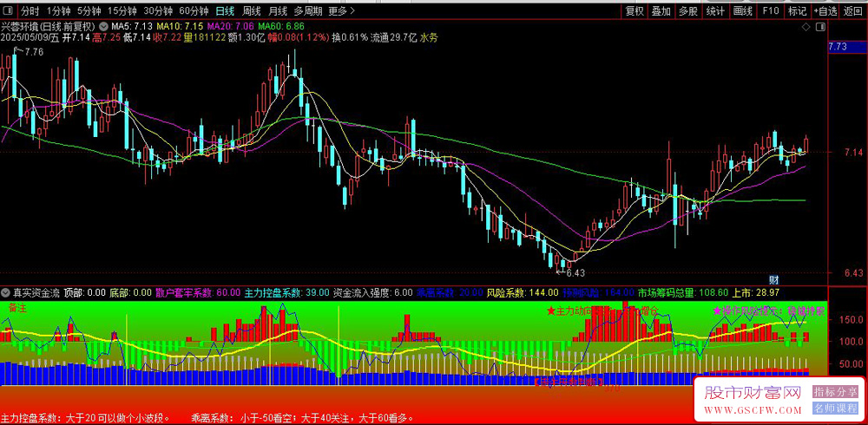Click the 市场筹码总量: 108.60 value
868x425 pixels.
[683, 292]
